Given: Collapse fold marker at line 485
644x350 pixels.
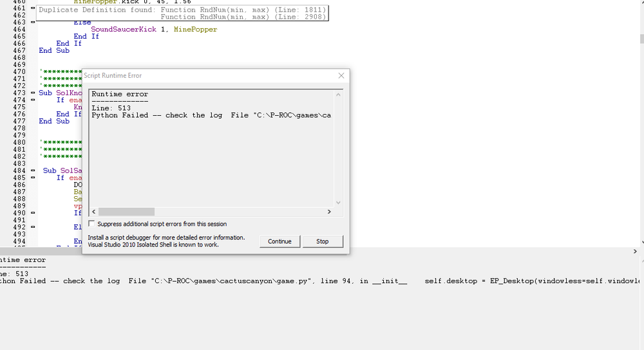Looking at the screenshot, I should pyautogui.click(x=33, y=178).
